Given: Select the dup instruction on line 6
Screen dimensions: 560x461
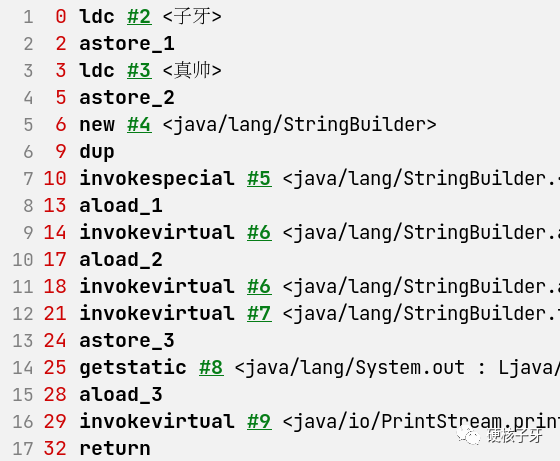Looking at the screenshot, I should coord(97,152).
